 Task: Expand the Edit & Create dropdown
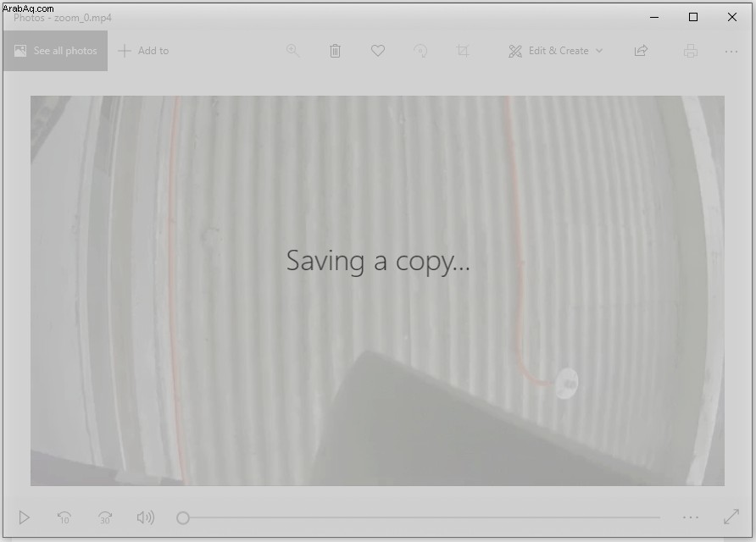point(556,51)
